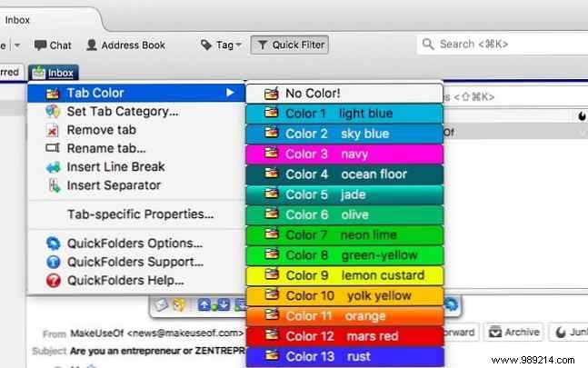Click the QuickFolders Support info icon
Image resolution: width=588 pixels, height=368 pixels.
54,262
